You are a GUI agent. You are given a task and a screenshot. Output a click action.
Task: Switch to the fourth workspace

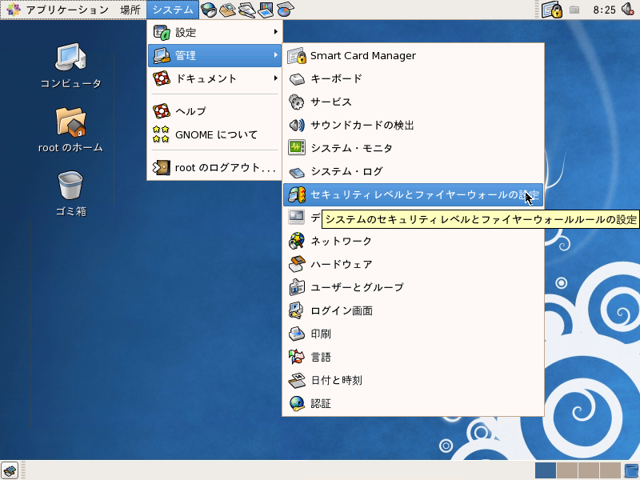pos(610,471)
